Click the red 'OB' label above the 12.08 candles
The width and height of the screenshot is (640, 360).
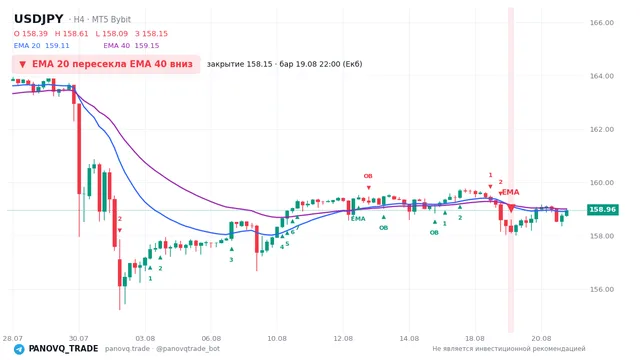coord(368,176)
